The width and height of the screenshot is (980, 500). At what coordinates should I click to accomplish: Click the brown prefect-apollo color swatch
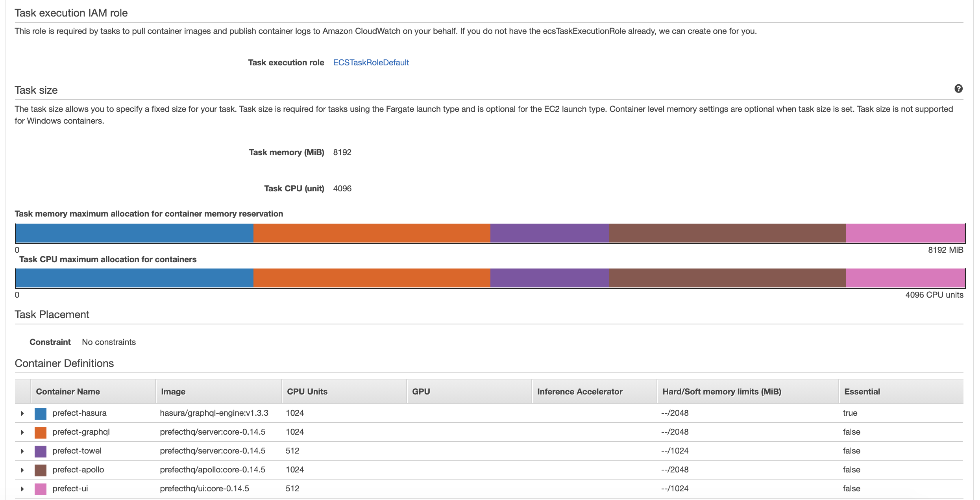tap(41, 470)
